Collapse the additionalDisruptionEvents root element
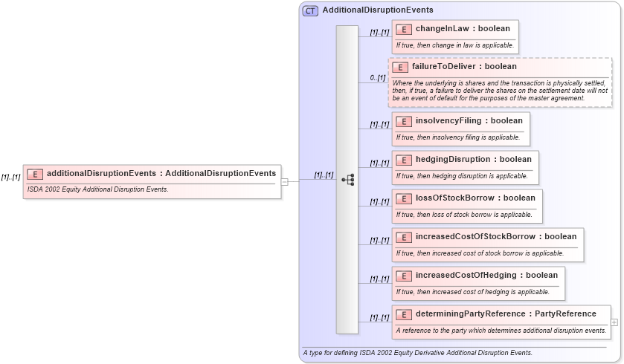The width and height of the screenshot is (624, 364). coord(285,182)
